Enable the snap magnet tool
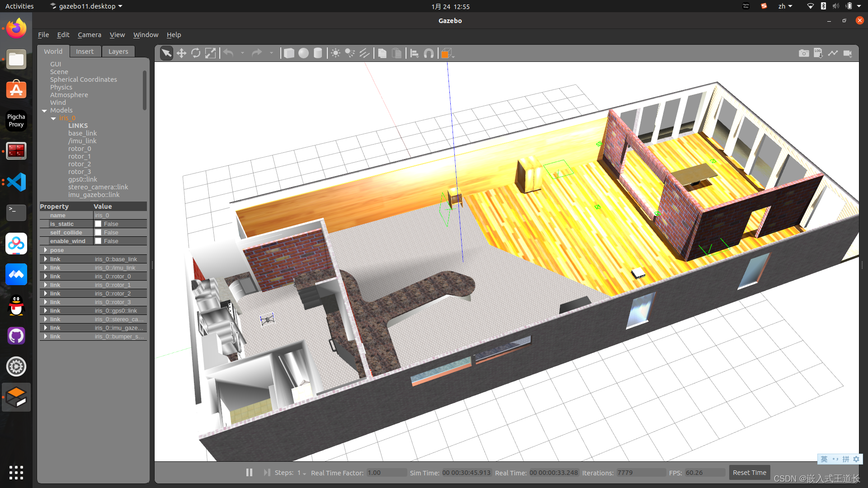This screenshot has height=488, width=868. click(x=429, y=53)
